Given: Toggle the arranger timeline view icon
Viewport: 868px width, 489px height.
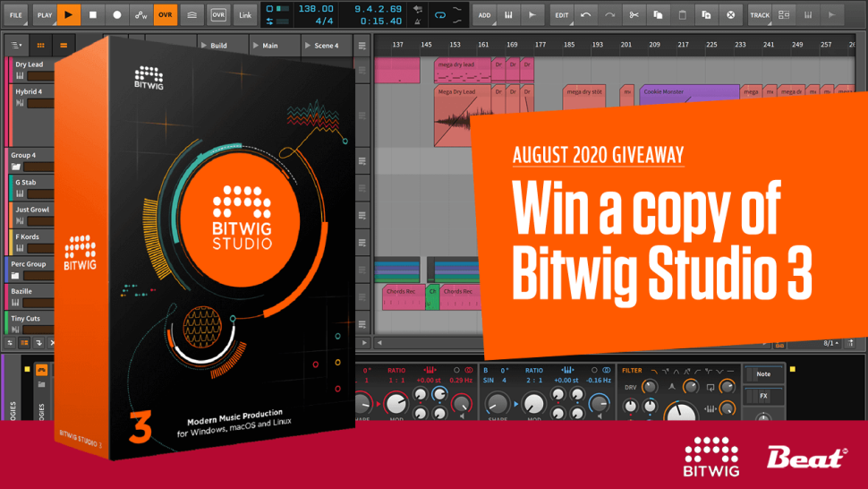Looking at the screenshot, I should tap(64, 46).
